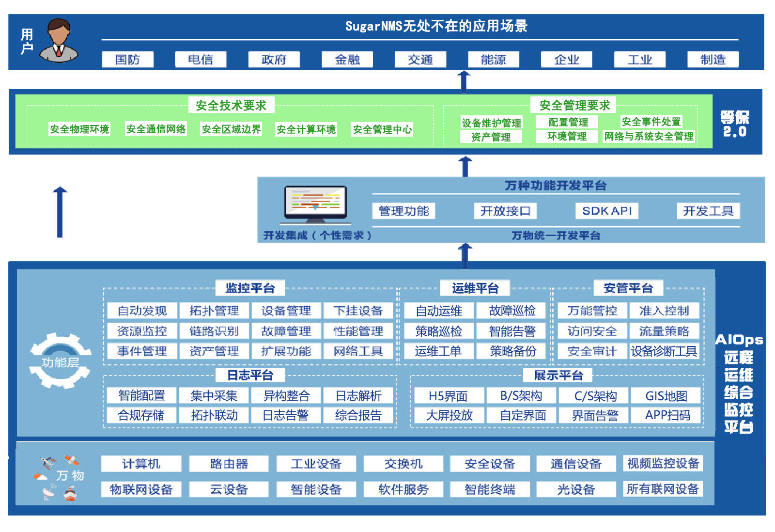775x532 pixels.
Task: Click the 物联网设备 box
Action: coord(141,489)
